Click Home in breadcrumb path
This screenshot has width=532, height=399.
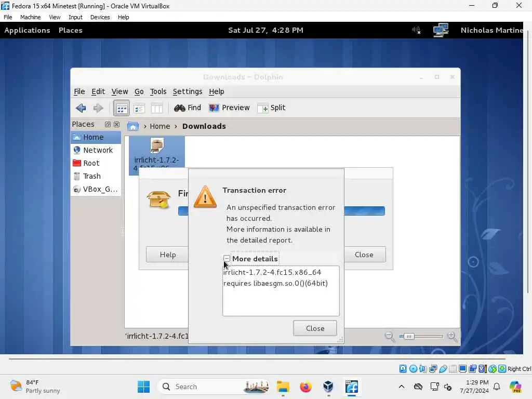[160, 126]
